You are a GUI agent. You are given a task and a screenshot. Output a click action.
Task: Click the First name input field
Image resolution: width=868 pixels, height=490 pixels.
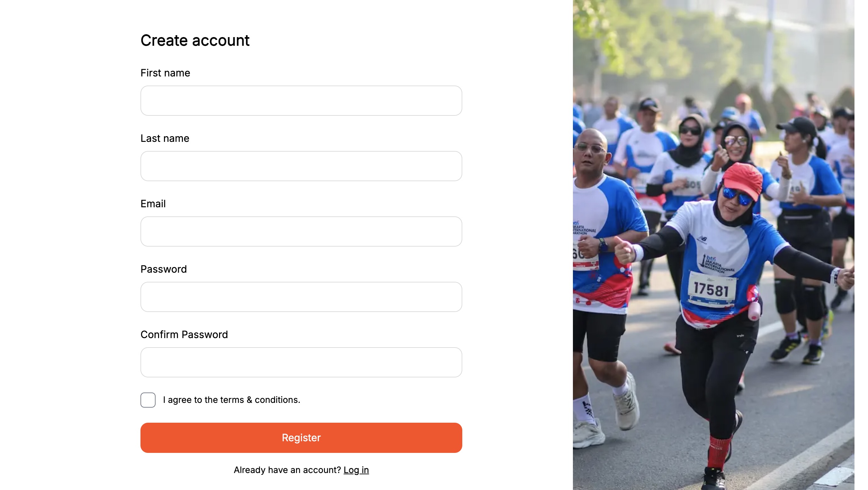pos(301,101)
